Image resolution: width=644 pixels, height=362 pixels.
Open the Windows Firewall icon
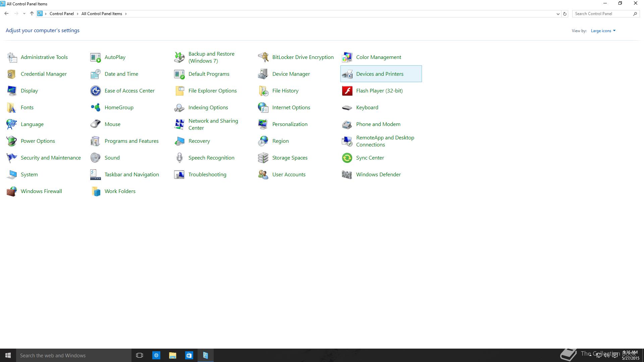[12, 191]
